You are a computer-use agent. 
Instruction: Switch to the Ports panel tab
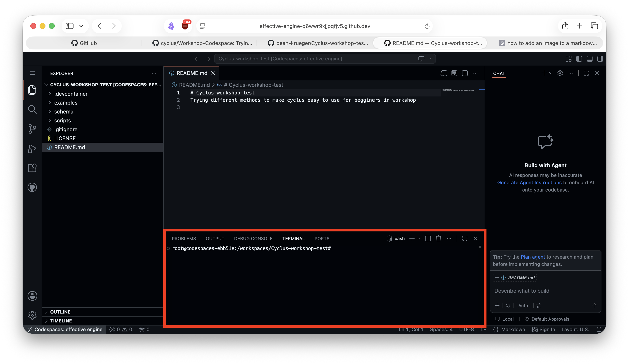point(322,238)
